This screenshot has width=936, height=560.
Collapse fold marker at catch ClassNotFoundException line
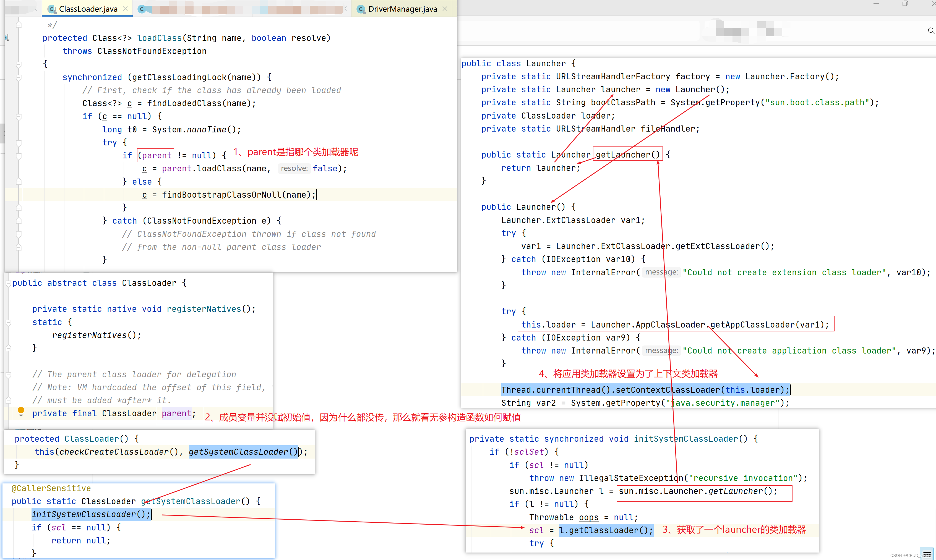(x=19, y=221)
